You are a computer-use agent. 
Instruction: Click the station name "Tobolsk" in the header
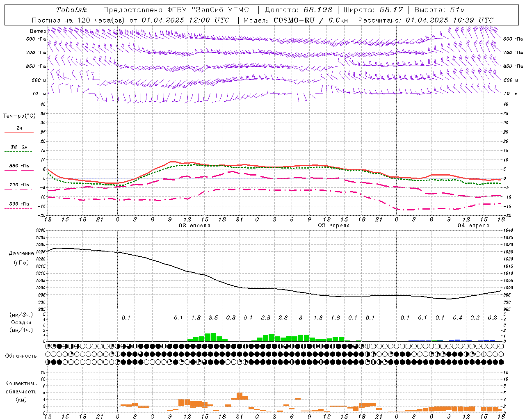tap(71, 10)
